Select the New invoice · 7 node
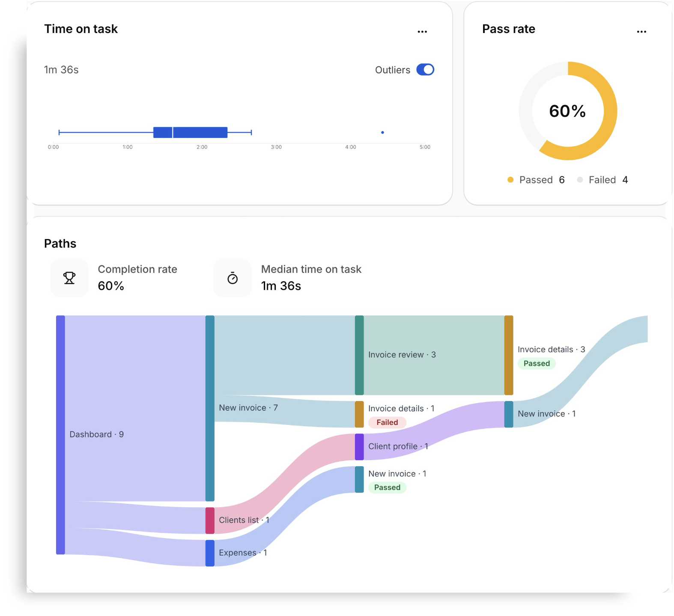The image size is (674, 616). [210, 408]
